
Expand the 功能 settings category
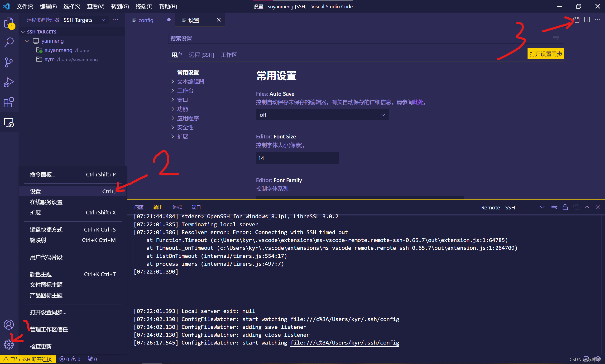(x=173, y=109)
